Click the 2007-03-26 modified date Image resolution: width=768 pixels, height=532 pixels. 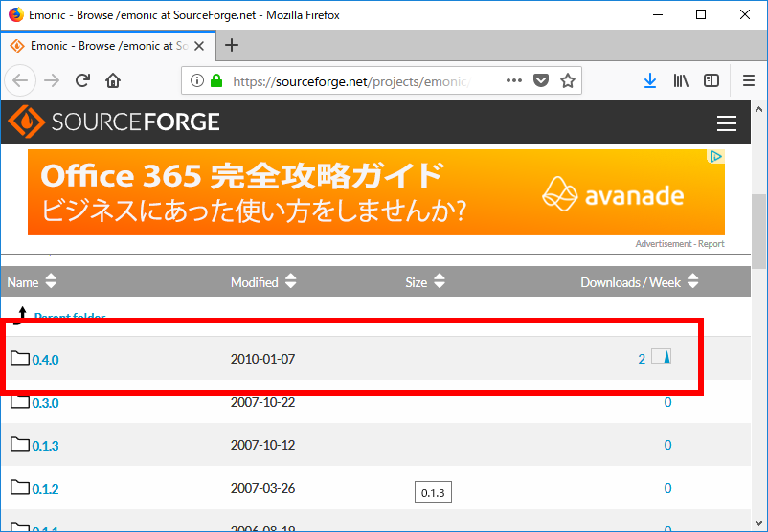263,488
